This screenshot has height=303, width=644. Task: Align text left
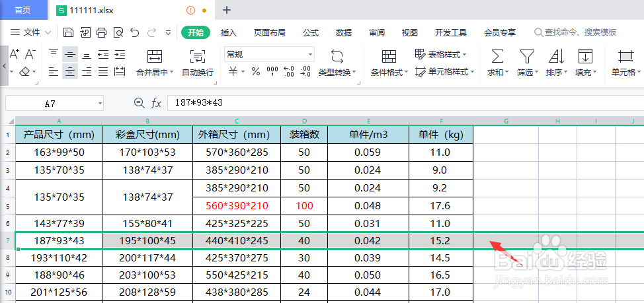coord(54,72)
